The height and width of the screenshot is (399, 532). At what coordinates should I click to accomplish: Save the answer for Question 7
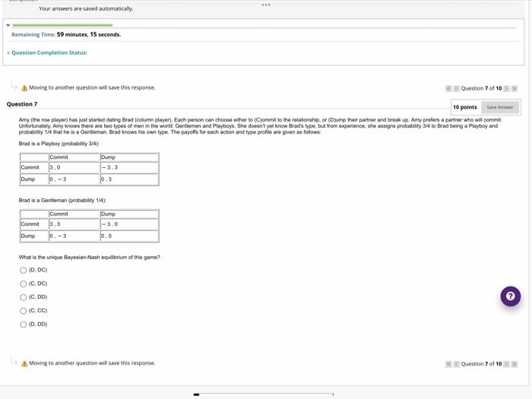tap(500, 107)
